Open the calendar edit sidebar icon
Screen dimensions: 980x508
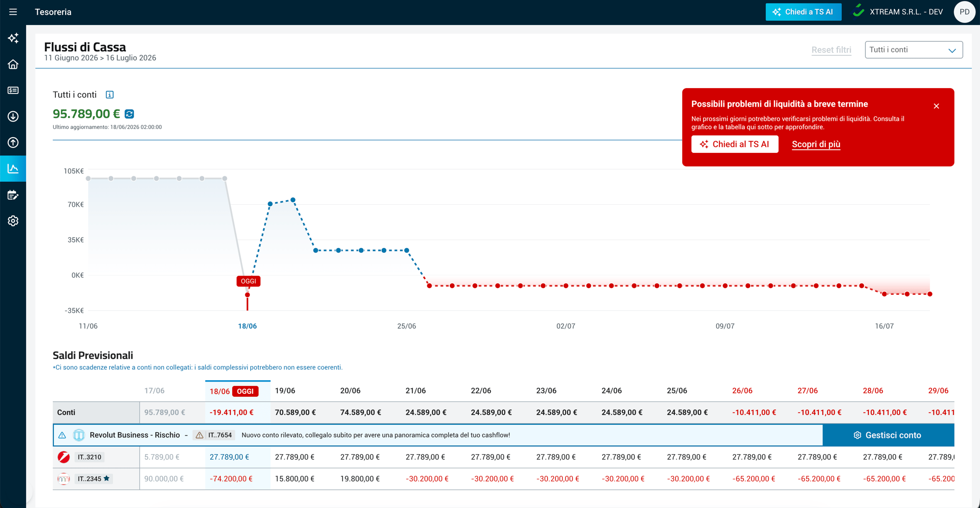point(13,195)
